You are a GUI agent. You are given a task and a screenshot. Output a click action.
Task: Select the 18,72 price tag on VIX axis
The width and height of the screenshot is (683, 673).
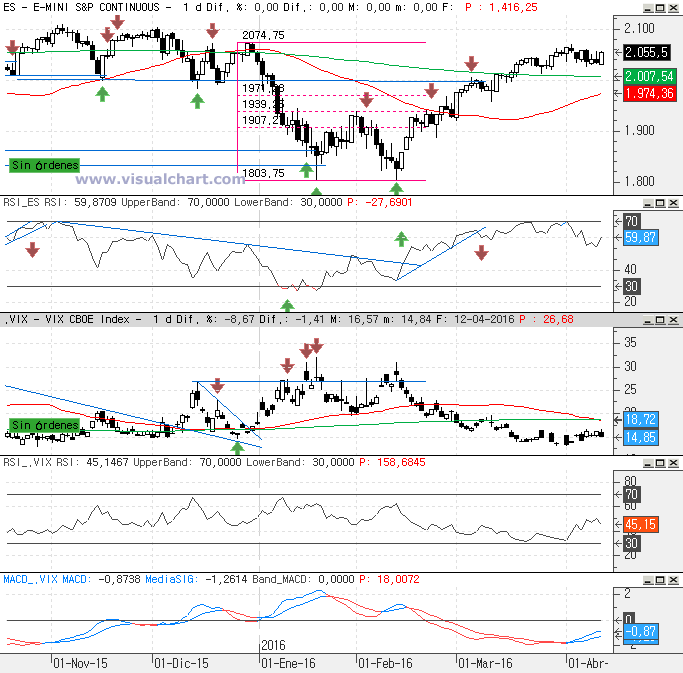click(x=640, y=419)
